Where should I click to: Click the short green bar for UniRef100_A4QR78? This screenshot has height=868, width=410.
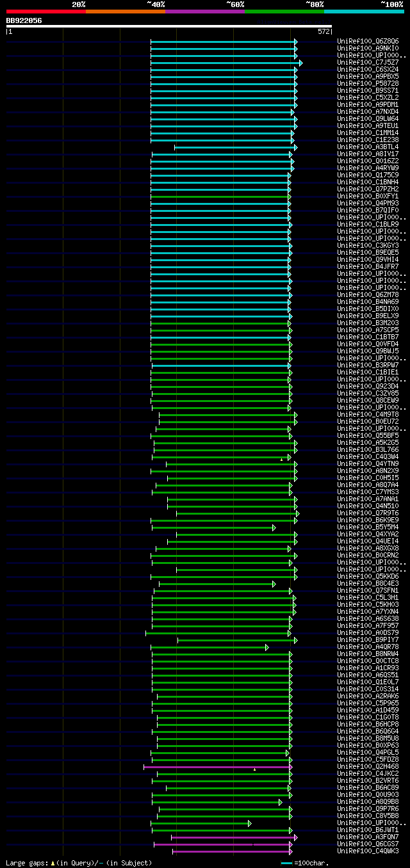[x=209, y=647]
